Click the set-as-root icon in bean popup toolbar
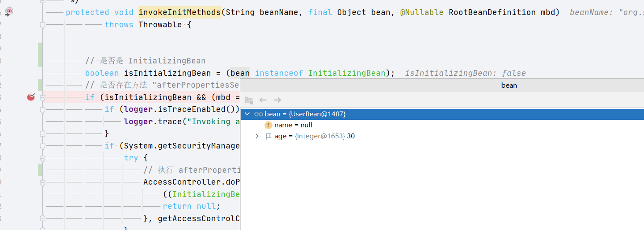This screenshot has height=230, width=644. pyautogui.click(x=249, y=100)
